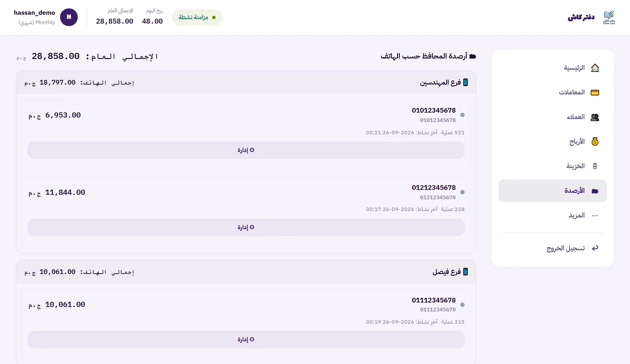
Task: Manage wallet 01012345678 with إدارة button
Action: coord(246,150)
